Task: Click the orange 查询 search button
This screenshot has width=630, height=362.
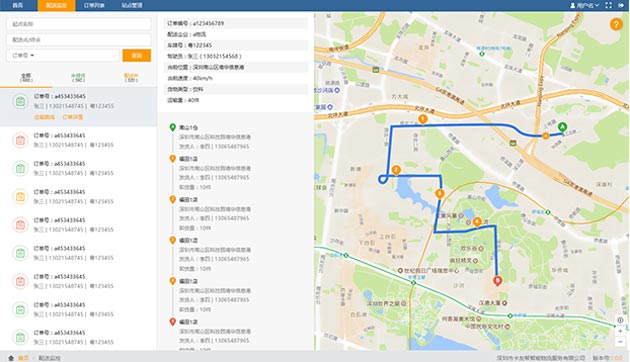Action: [x=137, y=55]
